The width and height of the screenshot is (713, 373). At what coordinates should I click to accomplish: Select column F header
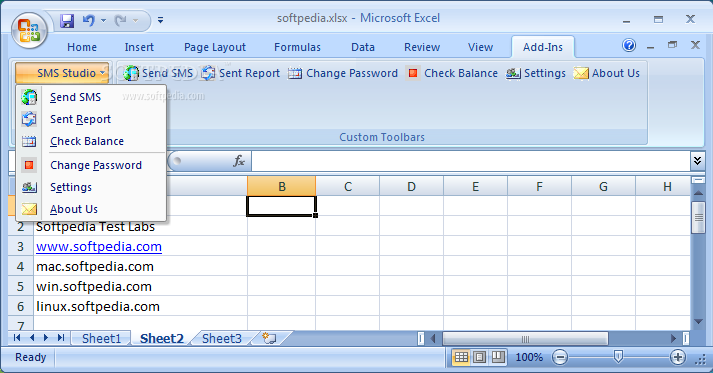point(539,186)
